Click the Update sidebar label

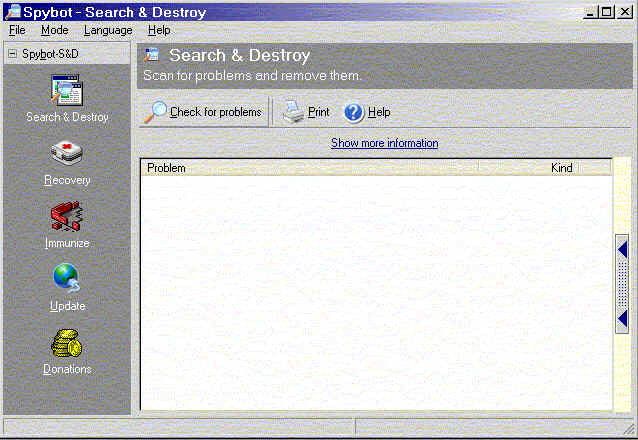coord(67,306)
